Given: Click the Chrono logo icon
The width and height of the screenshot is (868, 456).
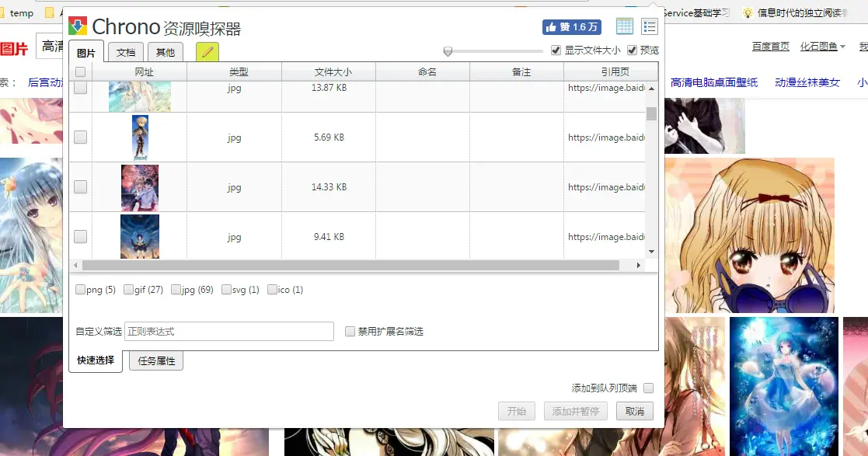Looking at the screenshot, I should coord(78,26).
